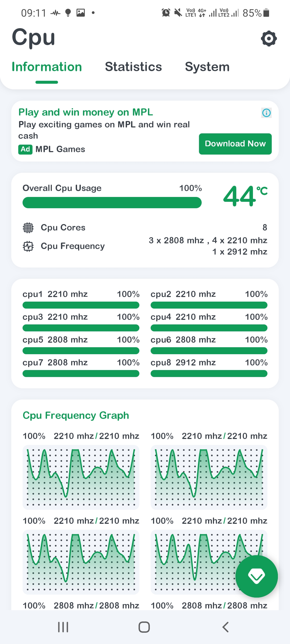Open the Play and win money on MPL link
This screenshot has width=290, height=644.
(86, 112)
